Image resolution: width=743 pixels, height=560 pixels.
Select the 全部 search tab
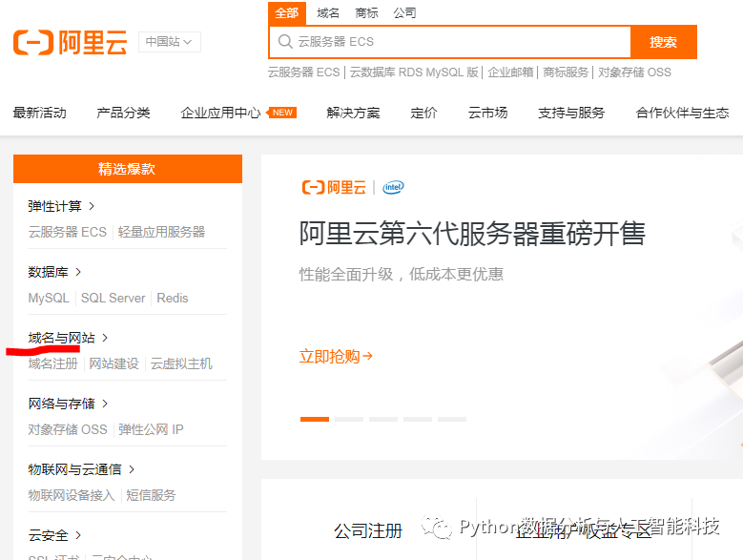click(287, 13)
